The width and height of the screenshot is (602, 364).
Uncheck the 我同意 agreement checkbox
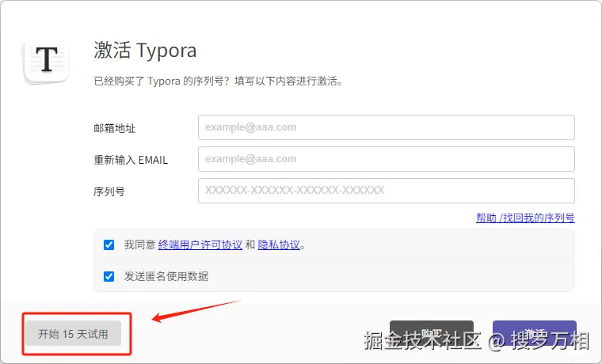(109, 245)
